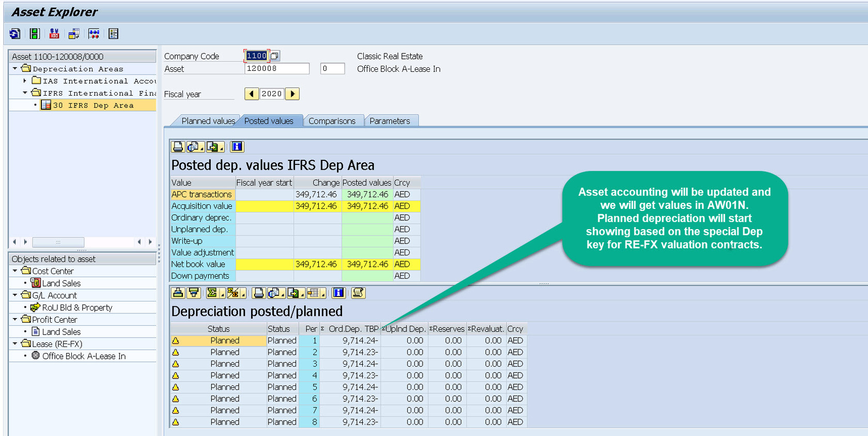Select 30 IFRS Dep Area tree item

93,105
